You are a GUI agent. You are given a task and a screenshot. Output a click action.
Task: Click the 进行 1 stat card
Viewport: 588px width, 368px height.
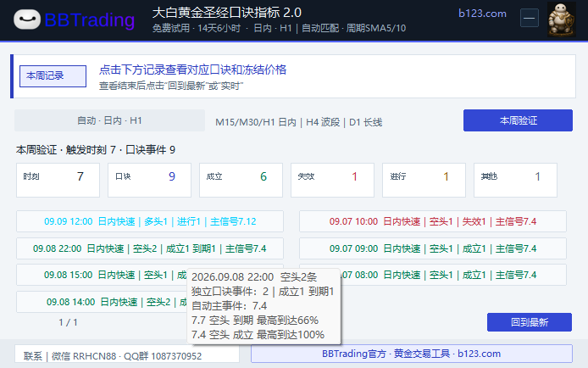coord(424,180)
